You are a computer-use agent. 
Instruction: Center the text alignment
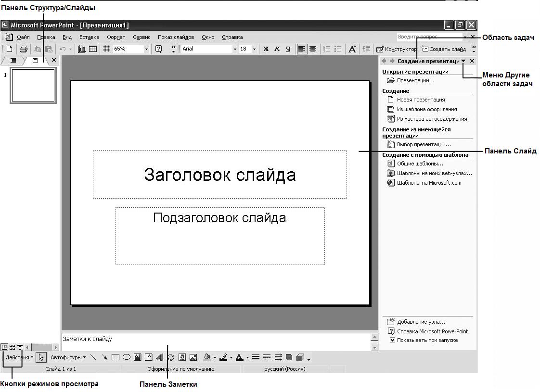[313, 49]
